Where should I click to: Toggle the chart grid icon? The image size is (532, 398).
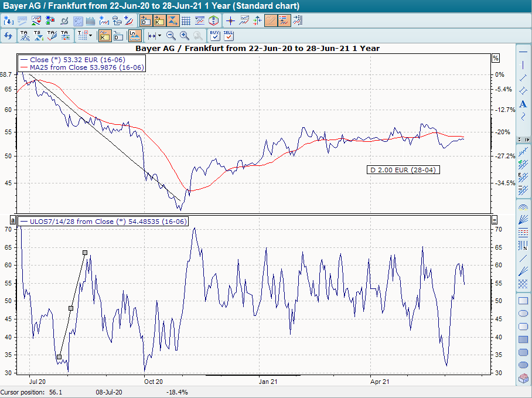[186, 20]
